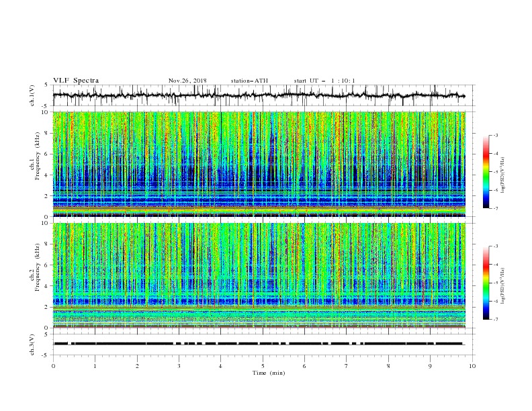
Task: Click the "VLF Spectra" title text
Action: [x=76, y=81]
